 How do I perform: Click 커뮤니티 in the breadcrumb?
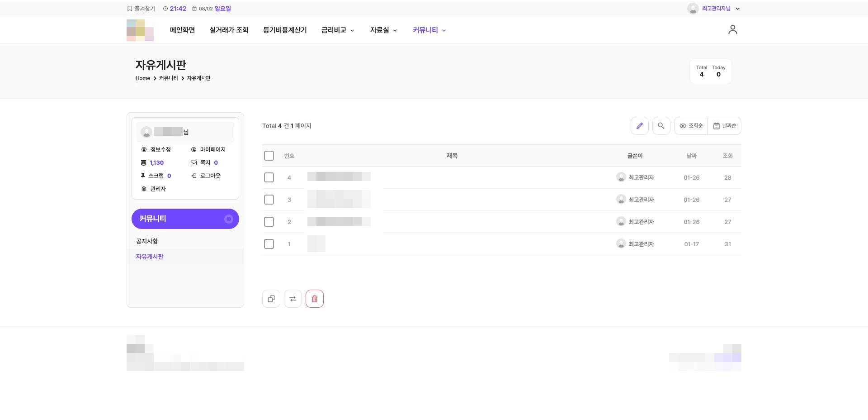coord(169,78)
